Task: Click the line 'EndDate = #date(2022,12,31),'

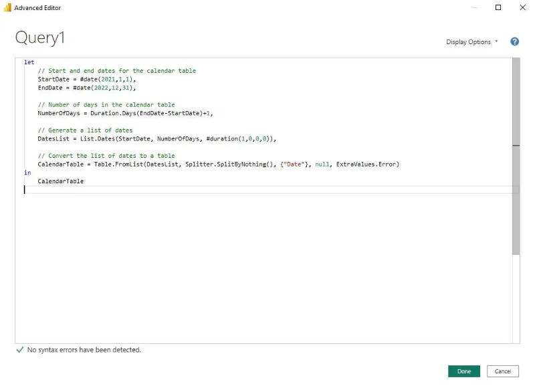Action: tap(87, 88)
